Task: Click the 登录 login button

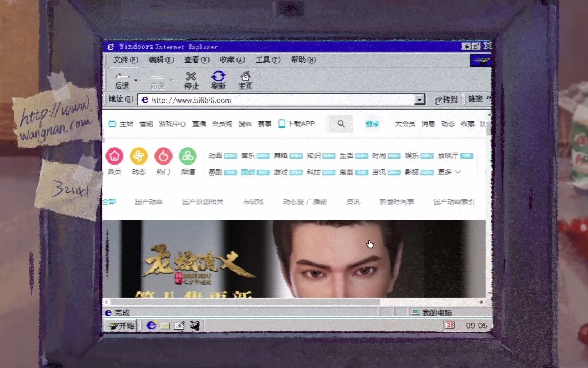Action: 372,124
